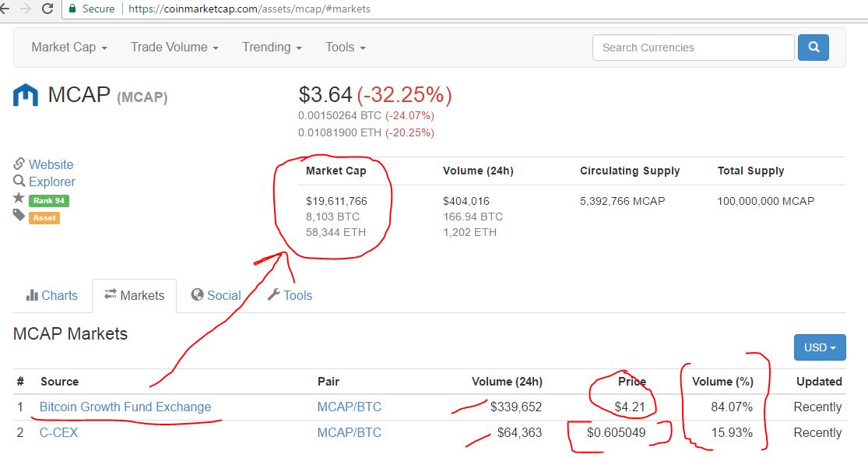This screenshot has width=868, height=458.
Task: Open the Website link
Action: pyautogui.click(x=51, y=164)
